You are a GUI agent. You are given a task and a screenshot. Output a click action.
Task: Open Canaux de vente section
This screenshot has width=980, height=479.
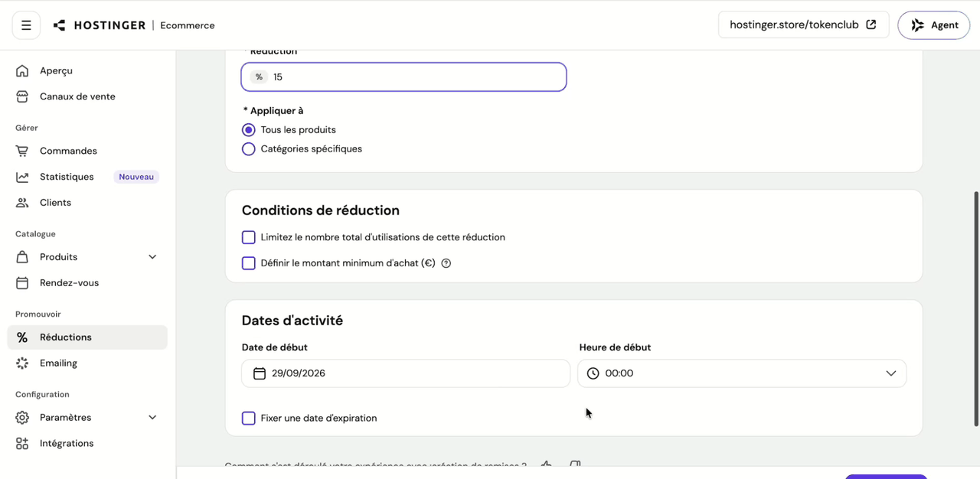pos(87,96)
